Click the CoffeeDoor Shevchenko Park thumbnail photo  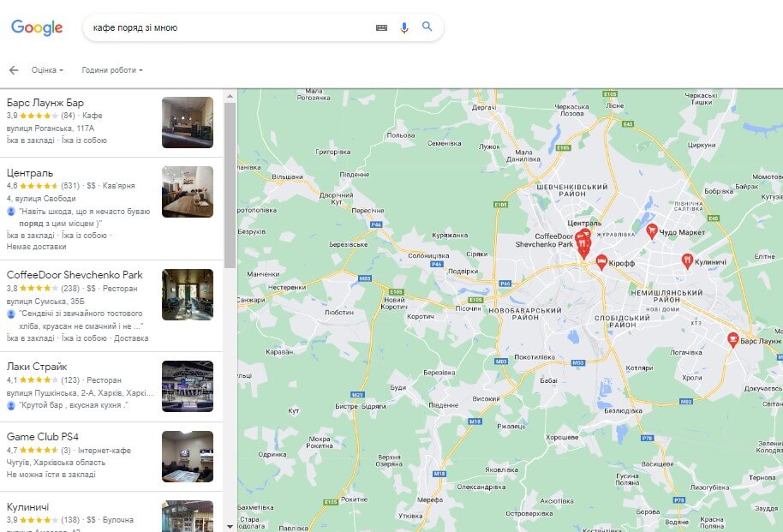(x=187, y=295)
